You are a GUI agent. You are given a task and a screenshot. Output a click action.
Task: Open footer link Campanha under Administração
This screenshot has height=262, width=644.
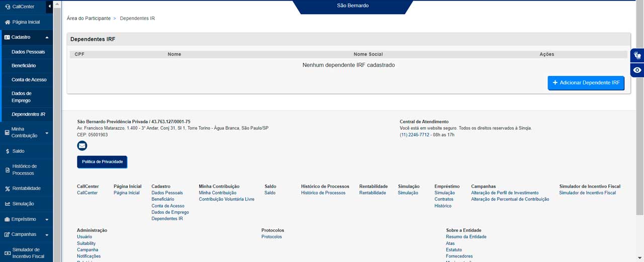88,250
